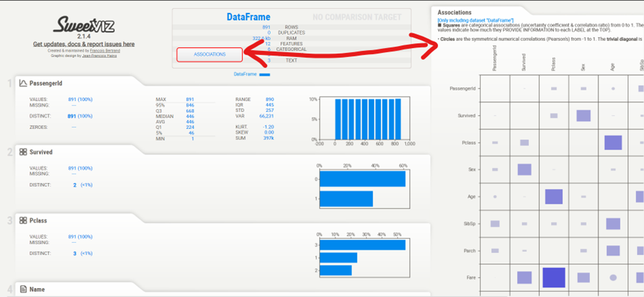This screenshot has width=644, height=297.
Task: Click the Q3 668 statistic
Action: tap(175, 110)
